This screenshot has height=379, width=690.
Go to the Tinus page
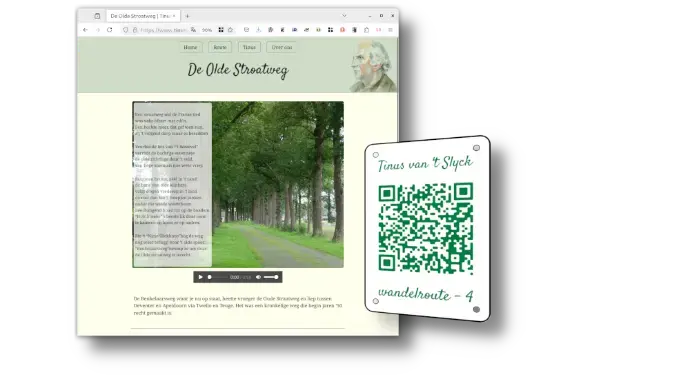(249, 47)
